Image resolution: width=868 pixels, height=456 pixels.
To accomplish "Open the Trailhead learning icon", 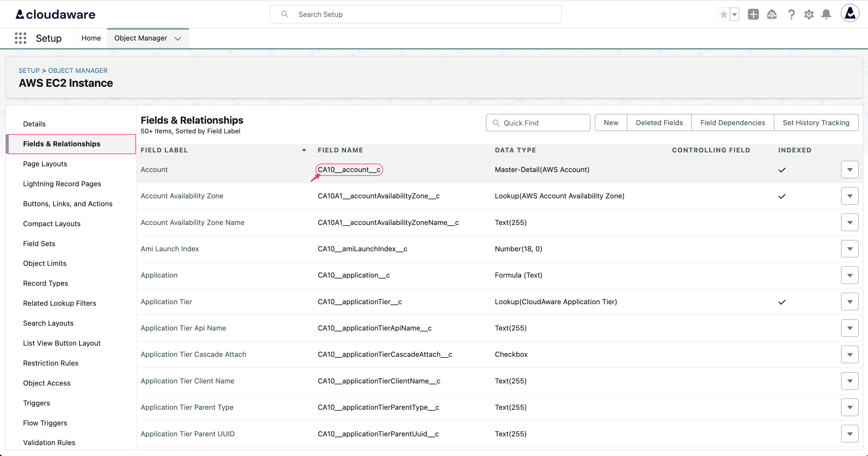I will coord(772,14).
